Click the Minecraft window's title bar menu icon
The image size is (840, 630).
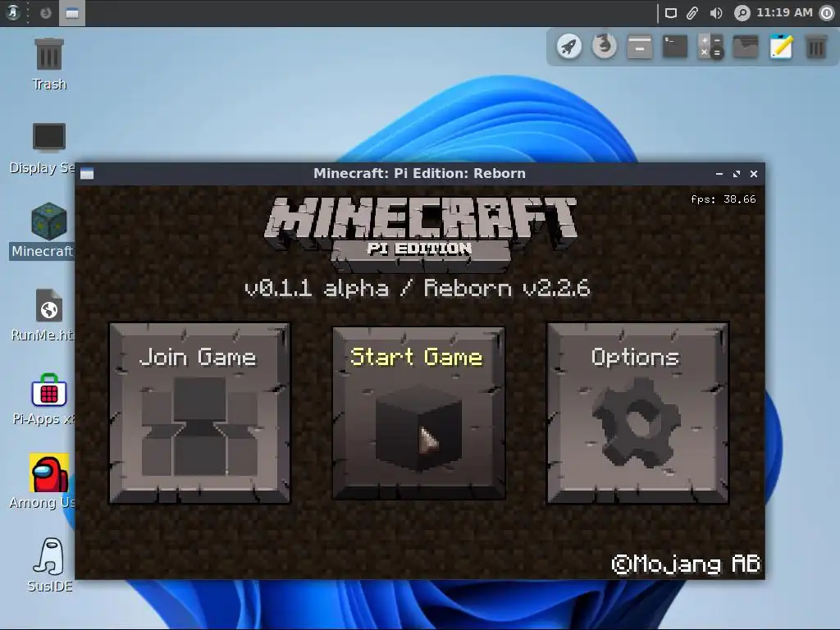click(x=87, y=174)
